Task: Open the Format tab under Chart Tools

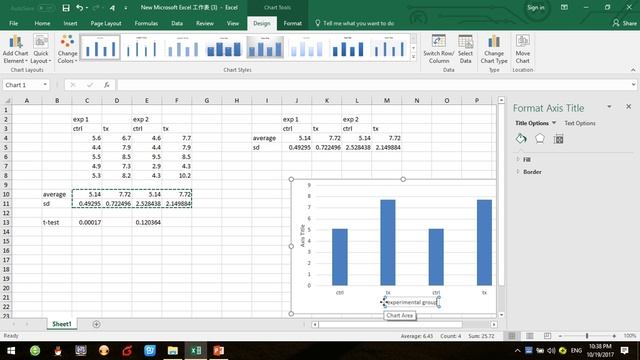Action: click(293, 23)
